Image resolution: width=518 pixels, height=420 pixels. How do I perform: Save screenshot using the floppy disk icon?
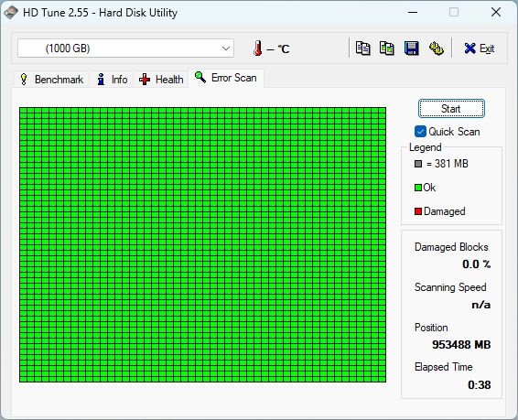(412, 48)
